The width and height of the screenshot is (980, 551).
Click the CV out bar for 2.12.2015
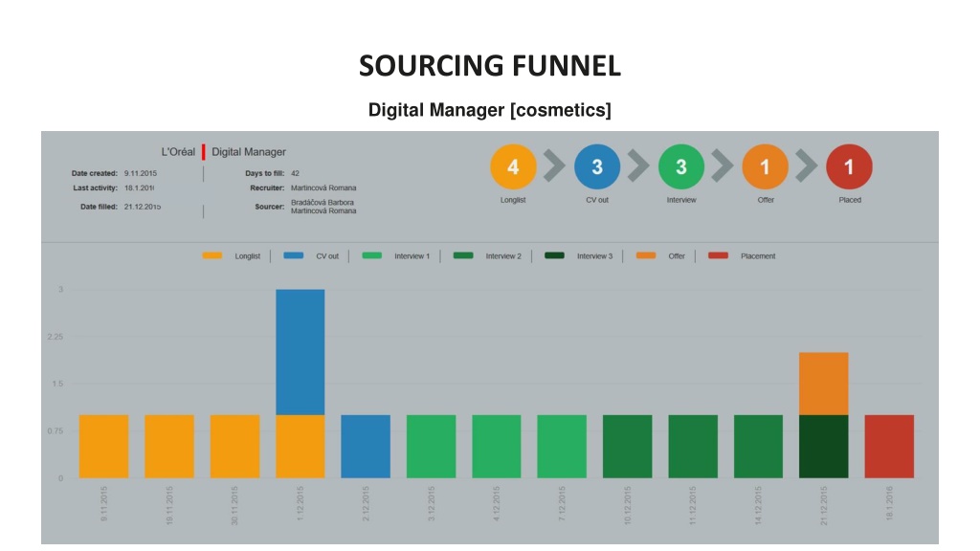pos(366,447)
